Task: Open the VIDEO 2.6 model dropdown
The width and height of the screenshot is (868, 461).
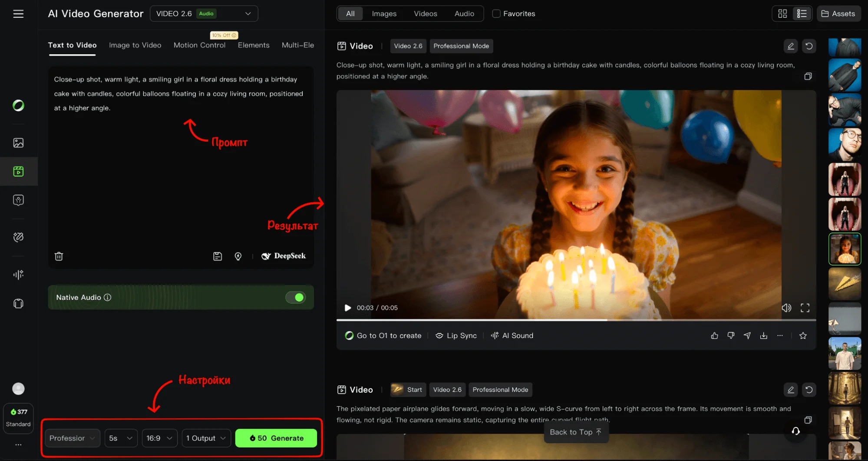Action: coord(204,14)
